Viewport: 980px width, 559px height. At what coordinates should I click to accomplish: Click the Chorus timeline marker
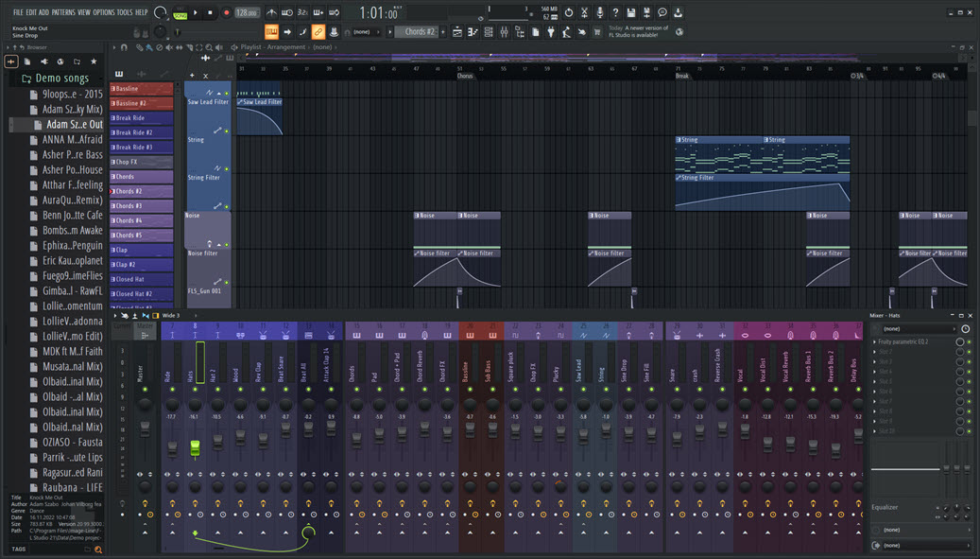pos(465,76)
